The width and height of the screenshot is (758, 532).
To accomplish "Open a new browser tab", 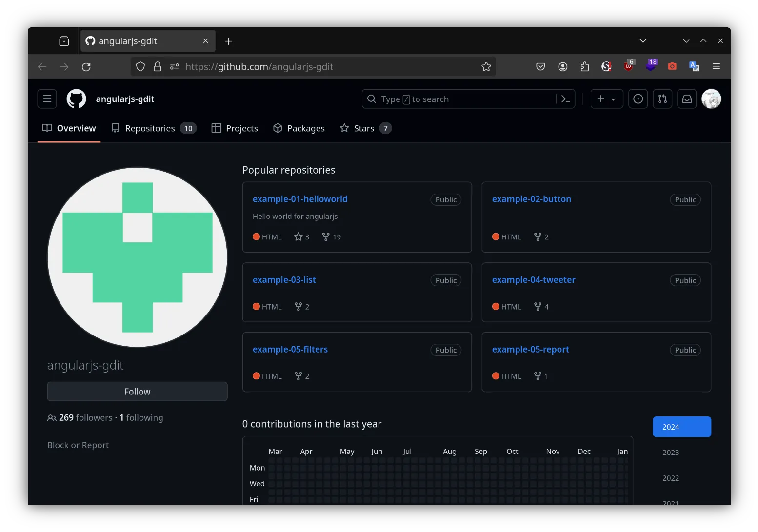I will point(228,41).
